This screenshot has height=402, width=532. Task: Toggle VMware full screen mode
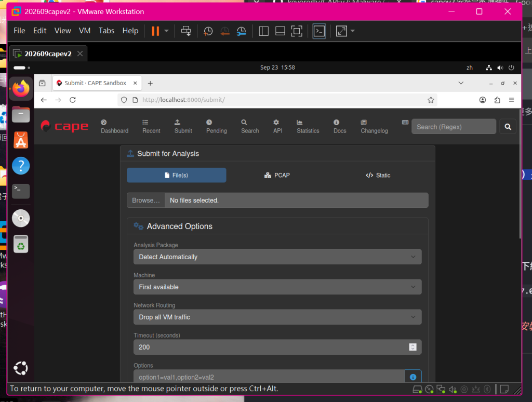[297, 31]
